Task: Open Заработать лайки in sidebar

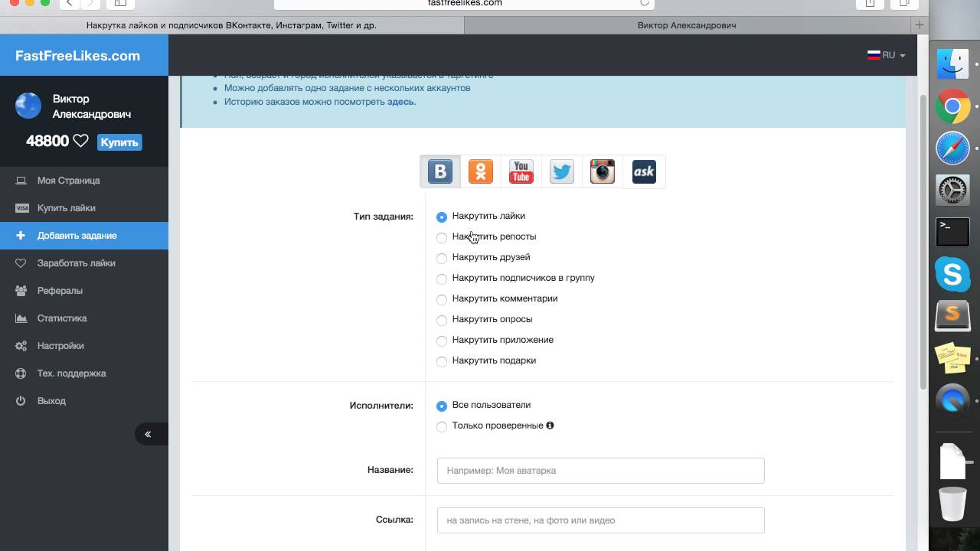Action: pyautogui.click(x=84, y=263)
